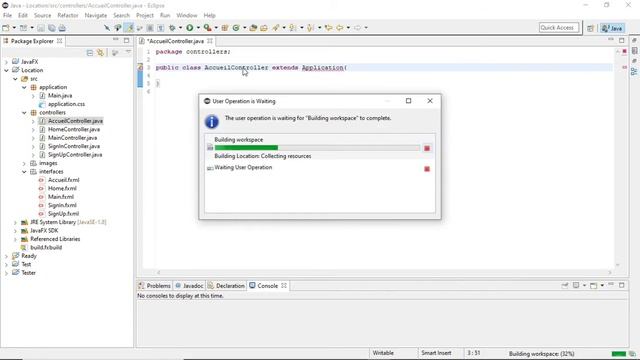Click the info icon in the dialog
The width and height of the screenshot is (640, 360).
pyautogui.click(x=211, y=122)
